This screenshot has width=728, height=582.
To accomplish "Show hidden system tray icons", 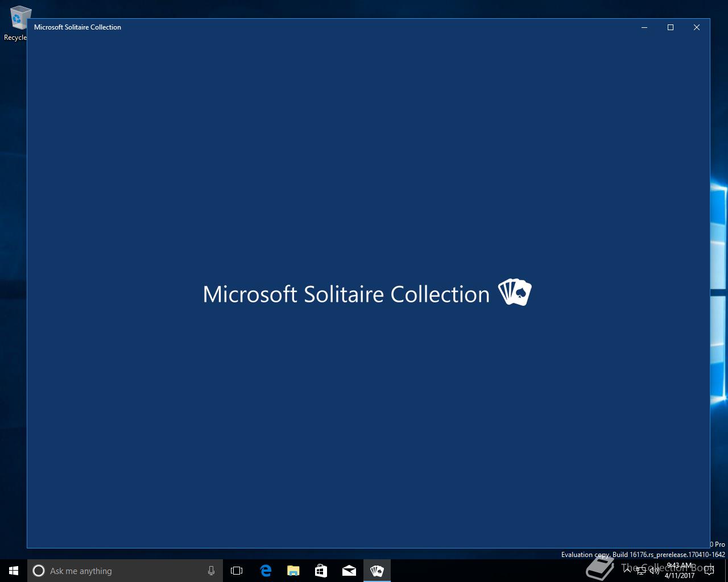I will click(627, 570).
